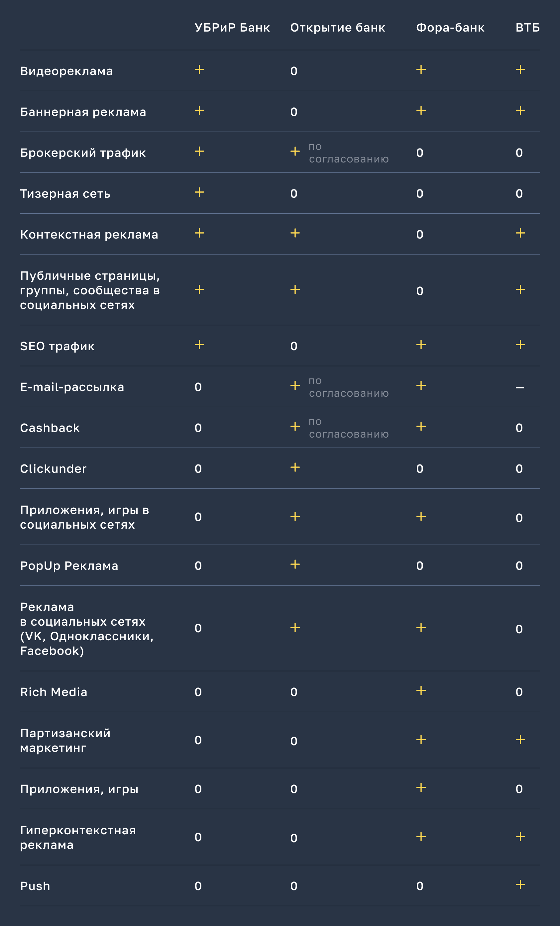560x926 pixels.
Task: Click the ВТБ column header
Action: (x=528, y=28)
